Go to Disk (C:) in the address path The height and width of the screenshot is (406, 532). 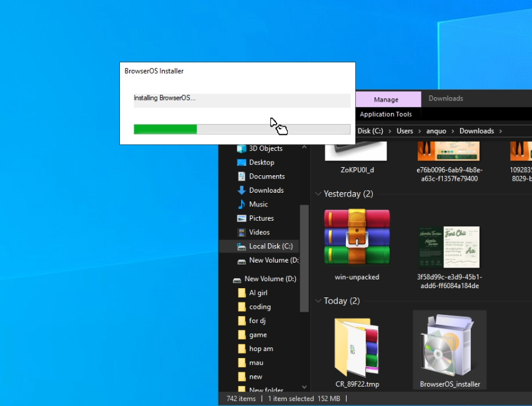(370, 131)
